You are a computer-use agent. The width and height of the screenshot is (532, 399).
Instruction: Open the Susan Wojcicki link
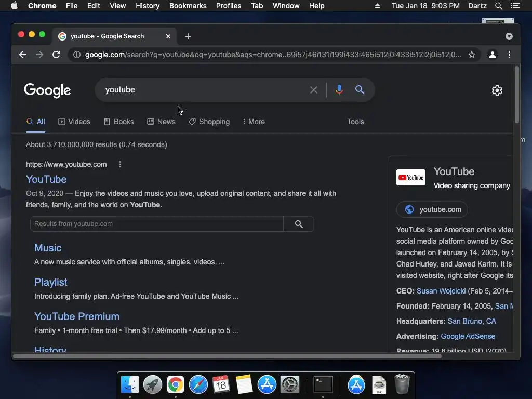click(x=441, y=291)
